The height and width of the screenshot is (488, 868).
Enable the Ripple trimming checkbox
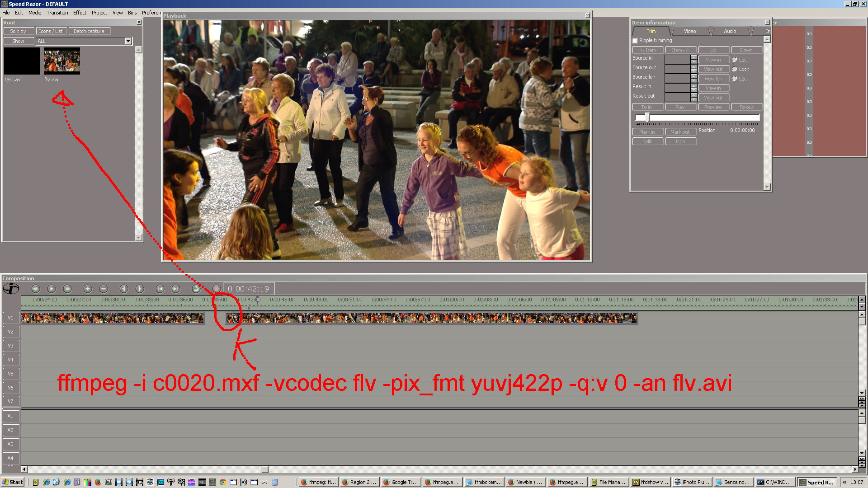(635, 41)
